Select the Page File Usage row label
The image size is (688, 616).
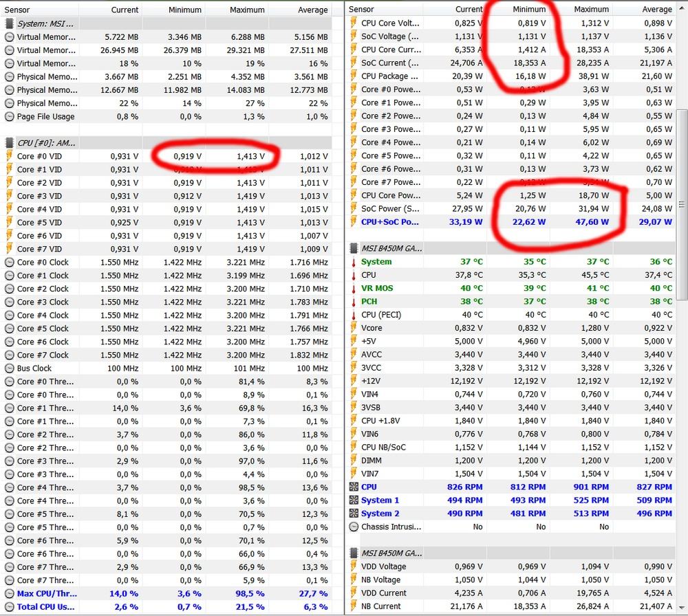45,117
